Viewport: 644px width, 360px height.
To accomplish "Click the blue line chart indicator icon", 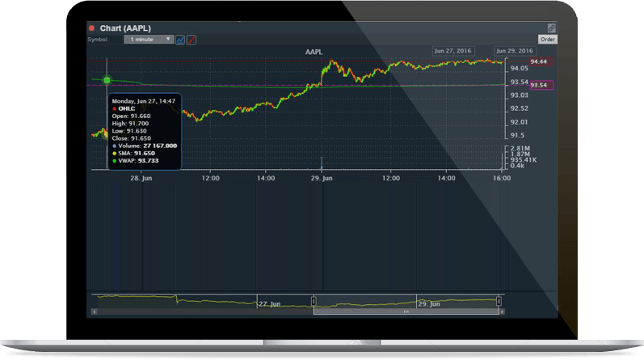I will (180, 39).
